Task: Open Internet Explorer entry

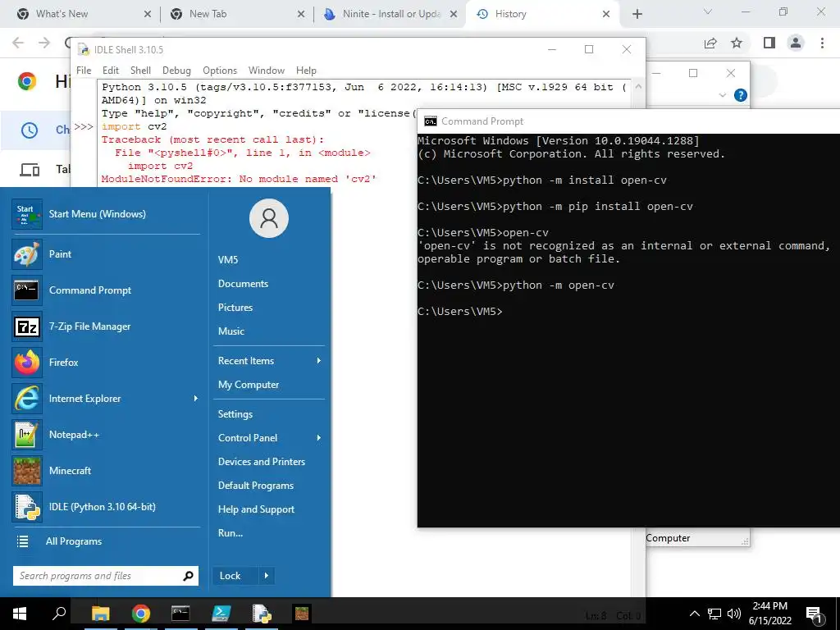Action: pos(106,399)
